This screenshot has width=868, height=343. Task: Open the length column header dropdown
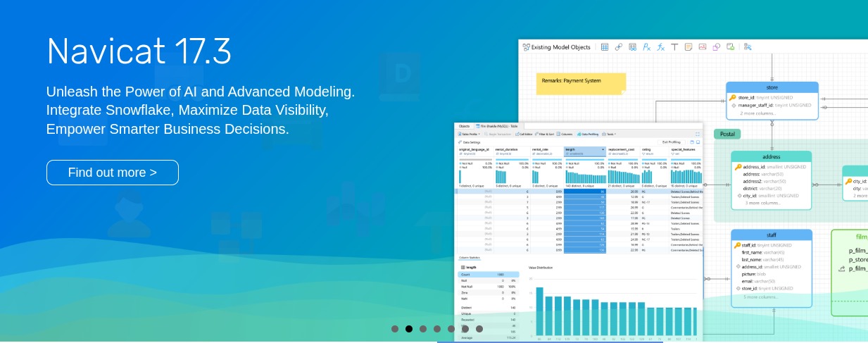point(603,150)
